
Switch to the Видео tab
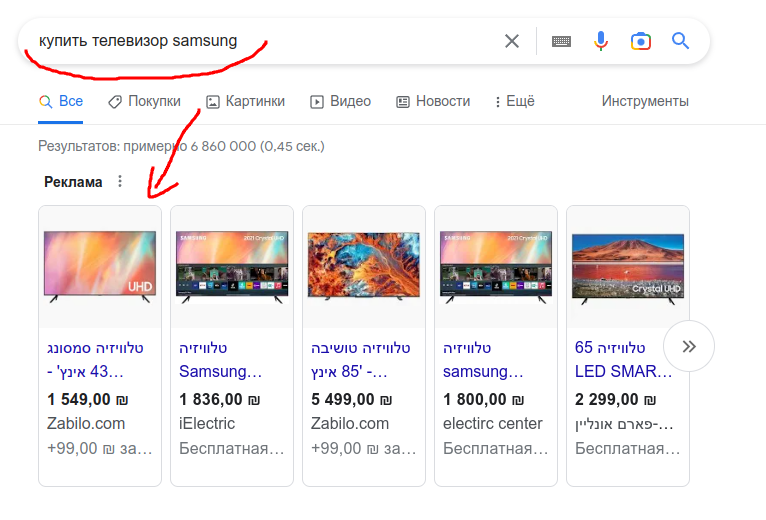[340, 101]
